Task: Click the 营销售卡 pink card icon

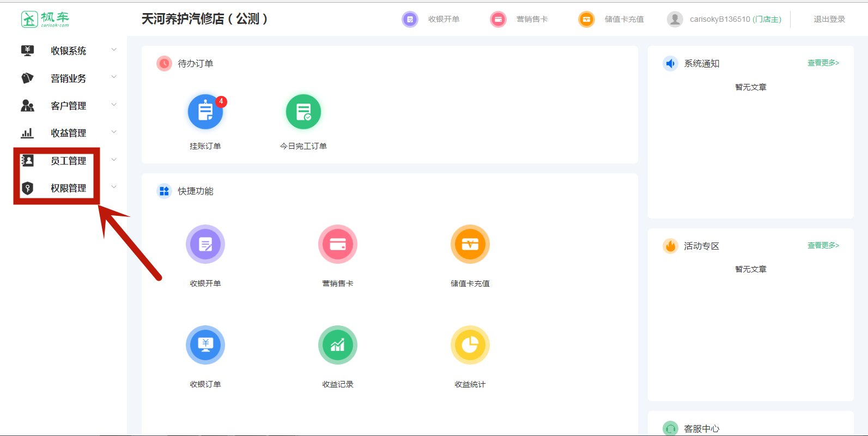Action: 338,244
